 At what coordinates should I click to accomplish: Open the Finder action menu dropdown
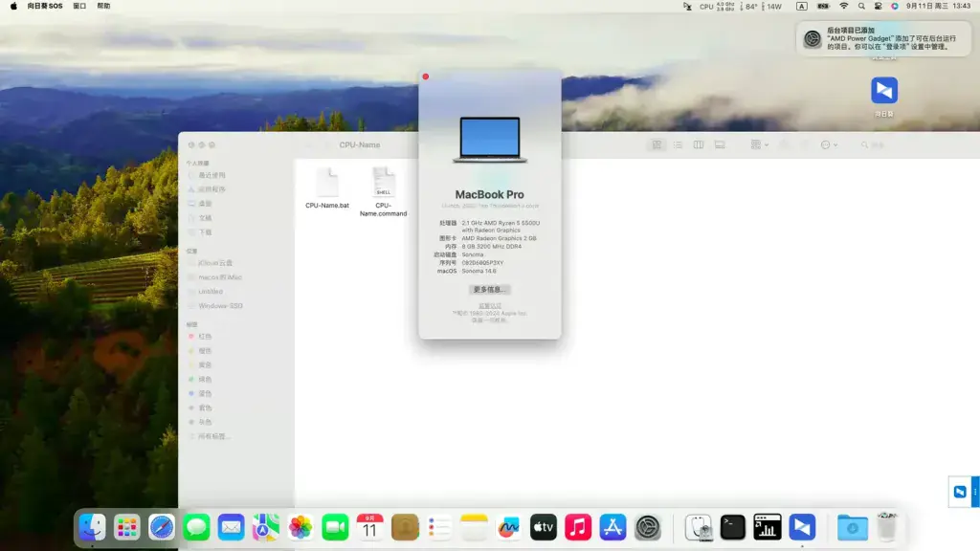point(829,145)
